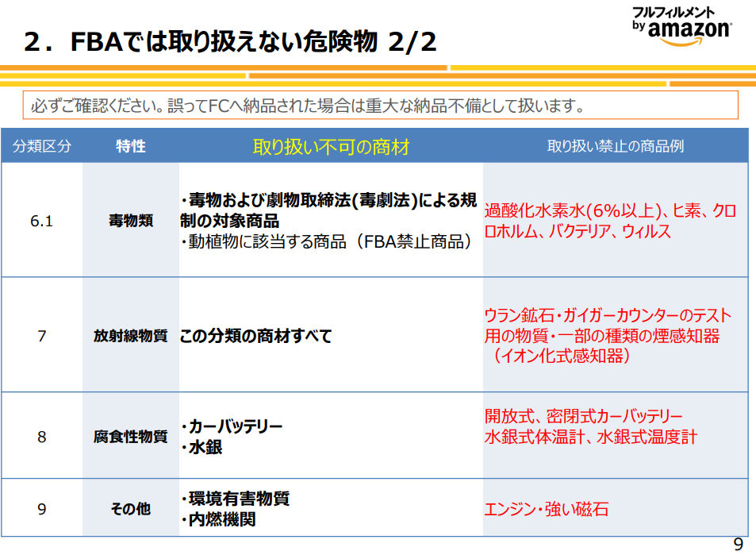
Task: Select the orange-bordered warning notice box
Action: point(381,105)
